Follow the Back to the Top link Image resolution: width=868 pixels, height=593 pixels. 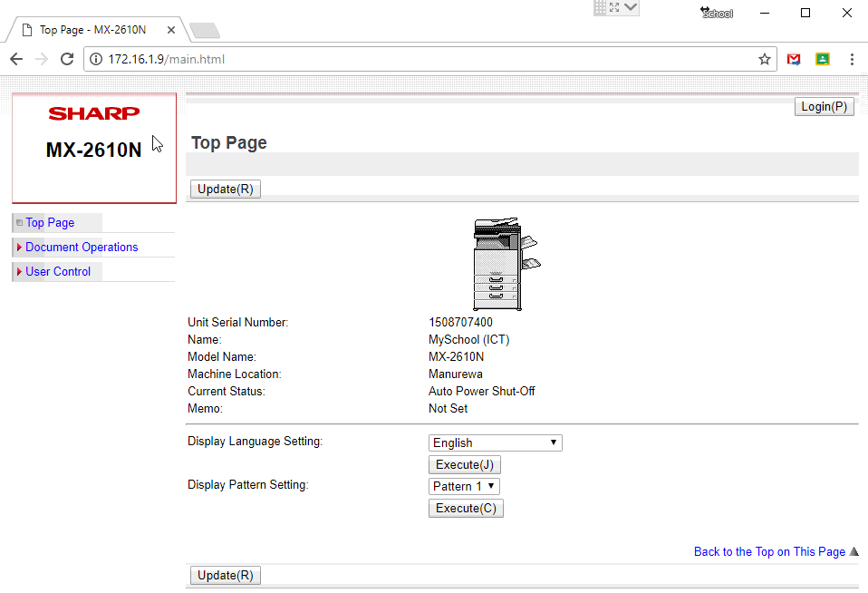click(768, 551)
